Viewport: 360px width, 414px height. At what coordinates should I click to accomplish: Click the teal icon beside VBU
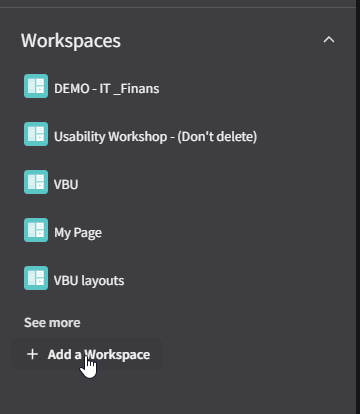pyautogui.click(x=36, y=182)
